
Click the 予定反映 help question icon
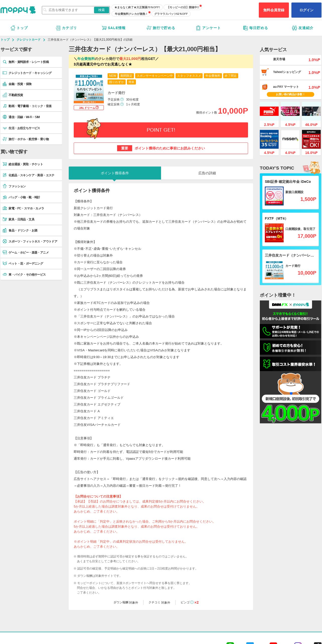[x=122, y=99]
